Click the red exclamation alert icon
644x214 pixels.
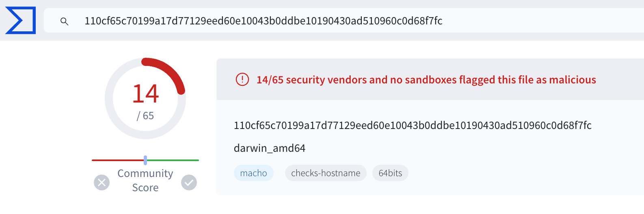pyautogui.click(x=242, y=79)
